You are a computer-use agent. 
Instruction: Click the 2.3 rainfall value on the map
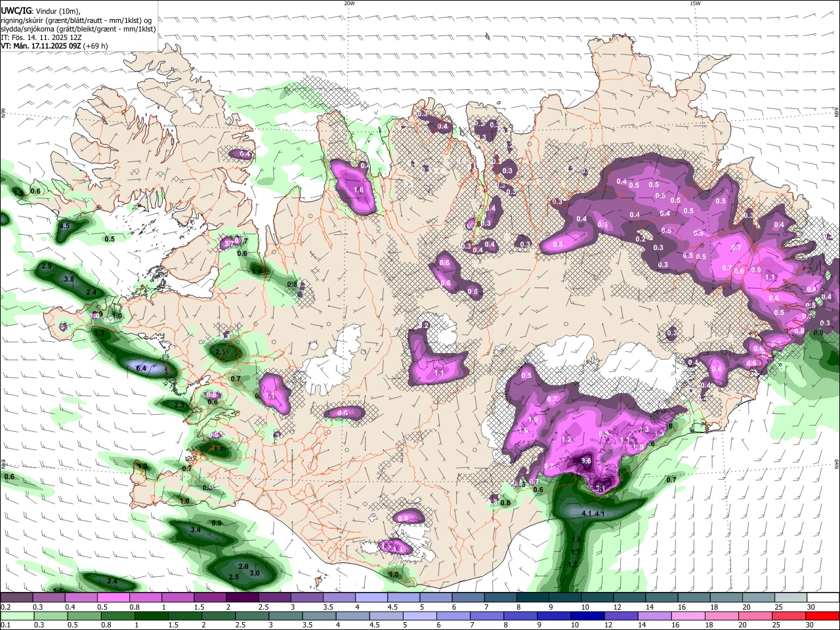tap(179, 406)
